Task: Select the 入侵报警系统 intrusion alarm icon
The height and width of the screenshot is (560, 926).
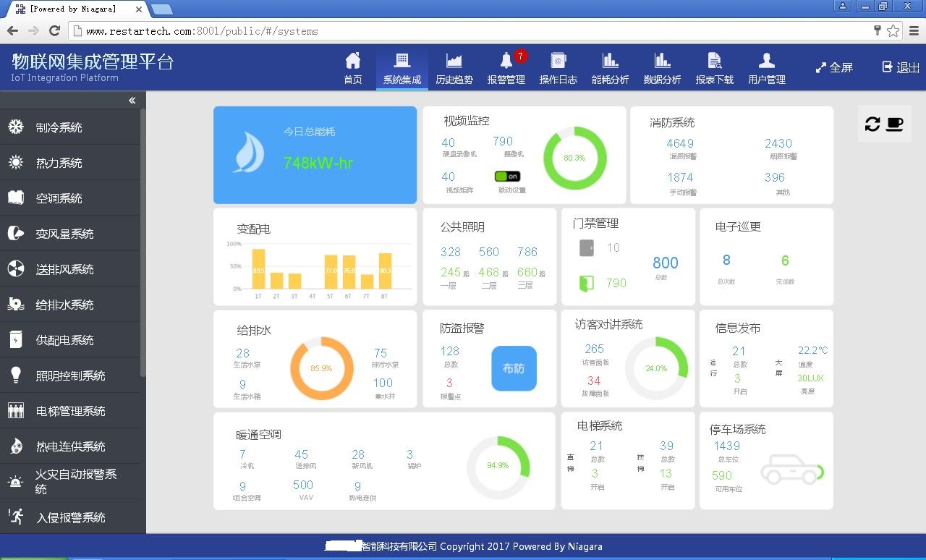Action: [17, 517]
